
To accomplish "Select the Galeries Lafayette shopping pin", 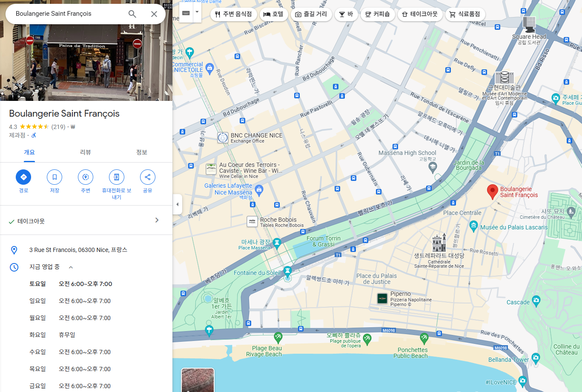I will (x=259, y=189).
